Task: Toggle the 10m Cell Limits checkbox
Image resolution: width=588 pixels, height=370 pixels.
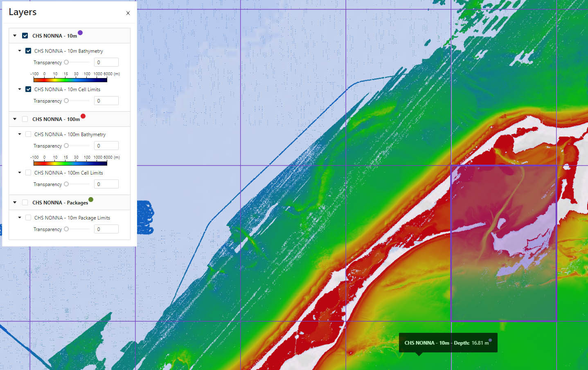Action: (x=28, y=89)
